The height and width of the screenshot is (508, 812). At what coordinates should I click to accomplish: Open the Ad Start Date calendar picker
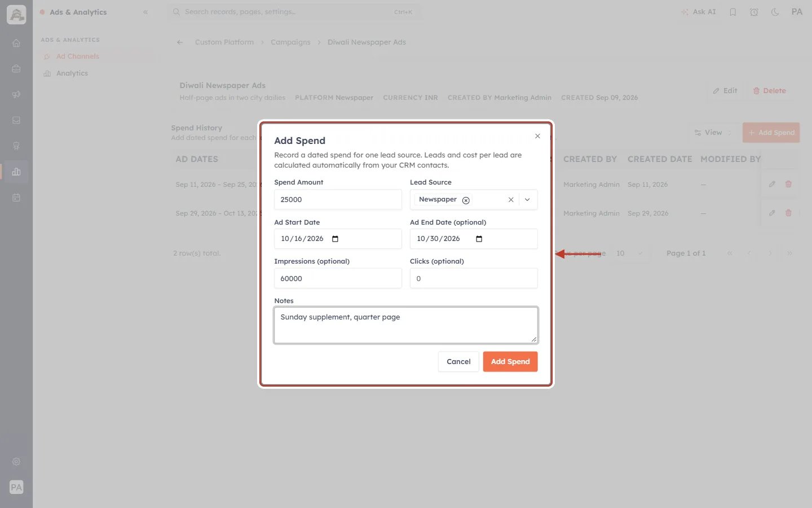coord(335,239)
